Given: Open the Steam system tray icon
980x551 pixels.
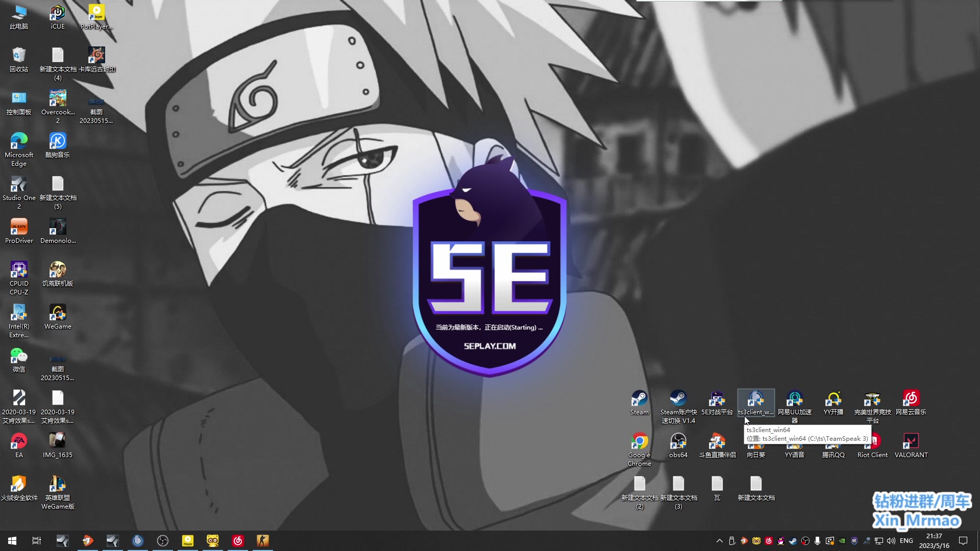Looking at the screenshot, I should [x=793, y=541].
